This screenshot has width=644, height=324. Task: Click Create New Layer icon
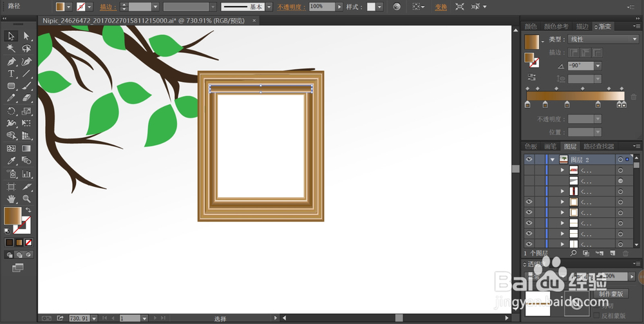pyautogui.click(x=612, y=253)
